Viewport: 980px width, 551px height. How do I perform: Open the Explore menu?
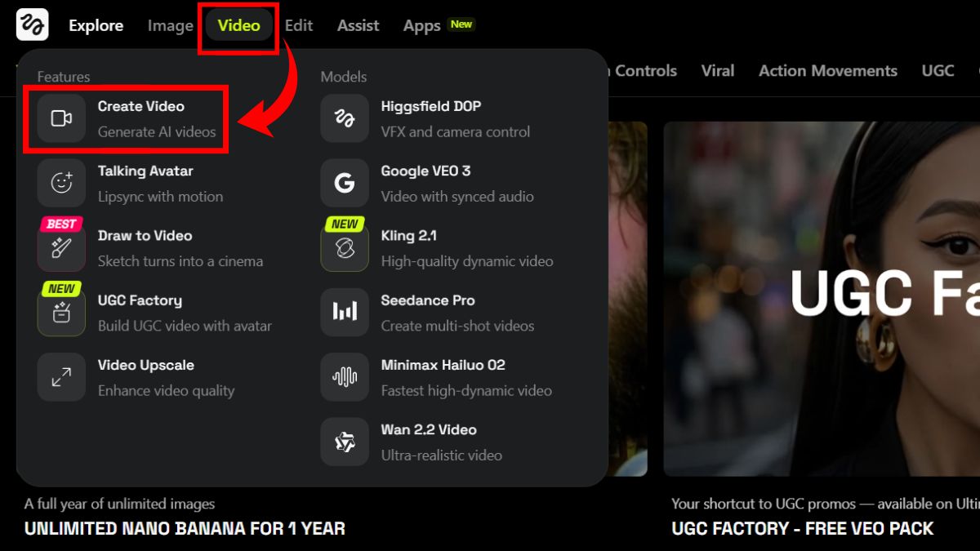tap(96, 25)
